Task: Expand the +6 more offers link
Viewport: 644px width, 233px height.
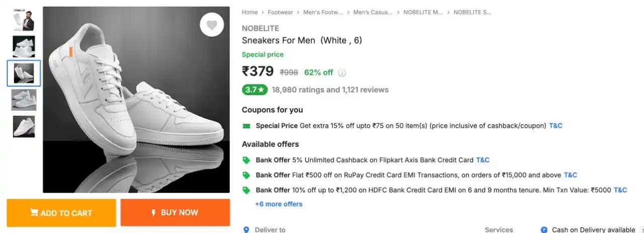Action: pyautogui.click(x=279, y=204)
